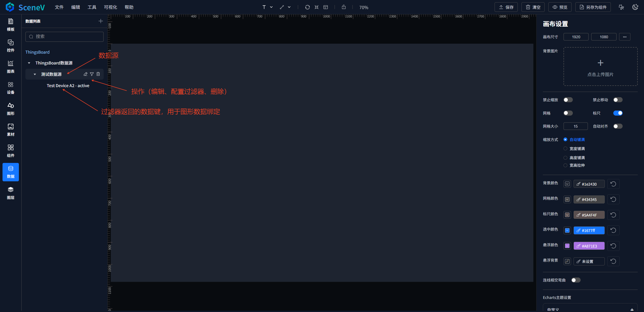
Task: Reset 悬浮背景 with the undo icon
Action: tap(613, 261)
